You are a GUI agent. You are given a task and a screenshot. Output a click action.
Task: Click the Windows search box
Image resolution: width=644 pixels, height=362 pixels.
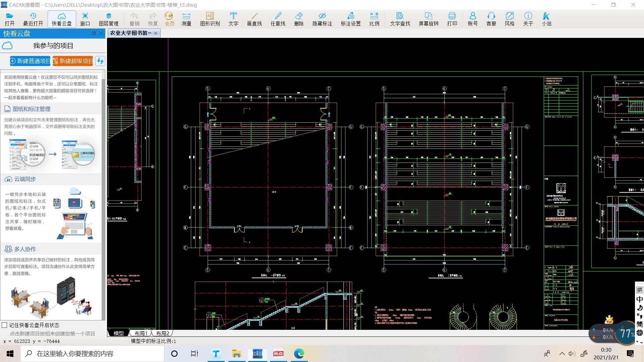point(92,354)
